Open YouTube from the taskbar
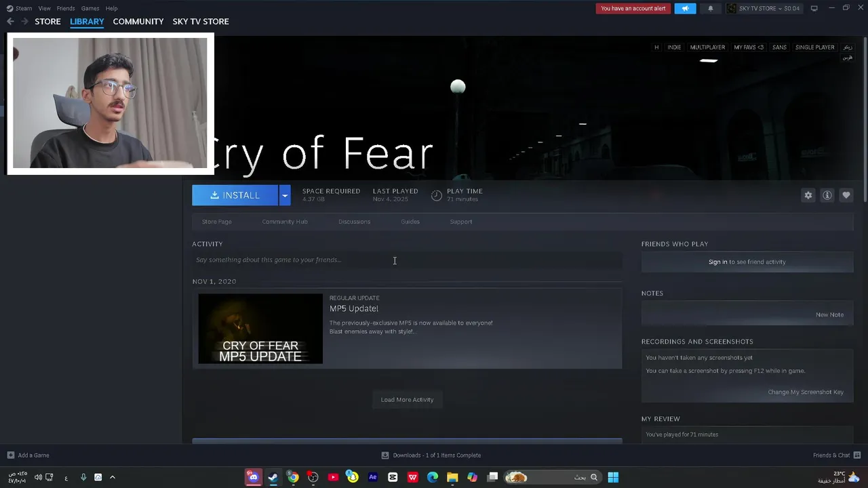The height and width of the screenshot is (488, 868). tap(333, 477)
